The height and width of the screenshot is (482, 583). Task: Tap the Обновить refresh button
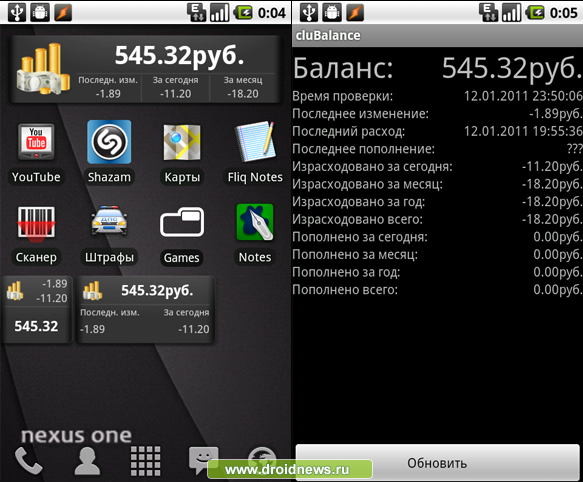pos(437,463)
